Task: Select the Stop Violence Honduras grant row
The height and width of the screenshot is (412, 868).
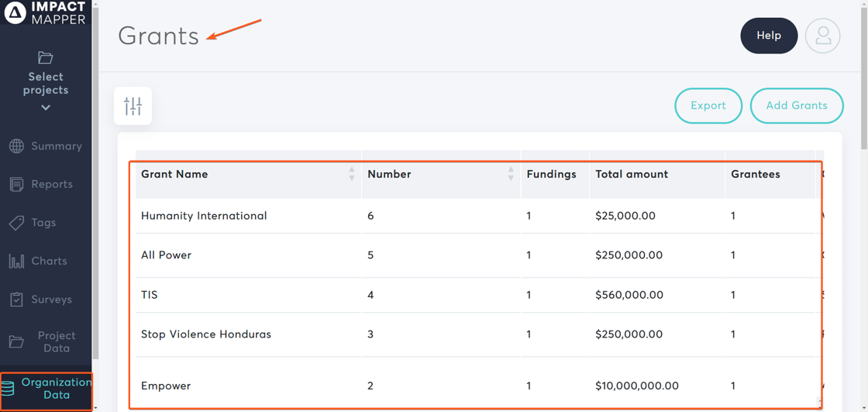Action: [206, 334]
